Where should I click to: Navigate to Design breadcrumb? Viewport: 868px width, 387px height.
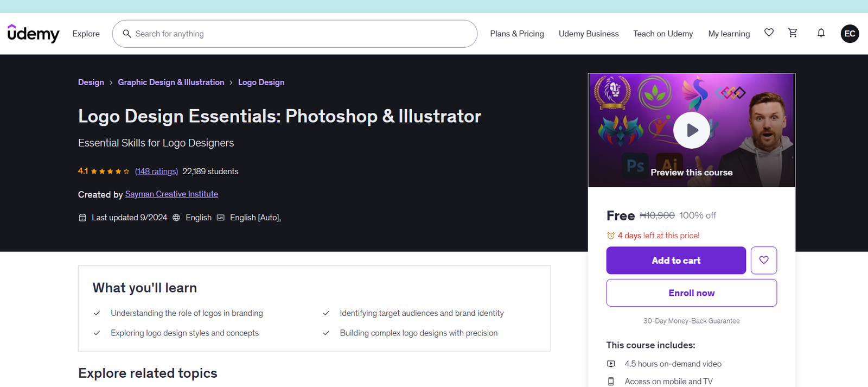click(x=91, y=83)
